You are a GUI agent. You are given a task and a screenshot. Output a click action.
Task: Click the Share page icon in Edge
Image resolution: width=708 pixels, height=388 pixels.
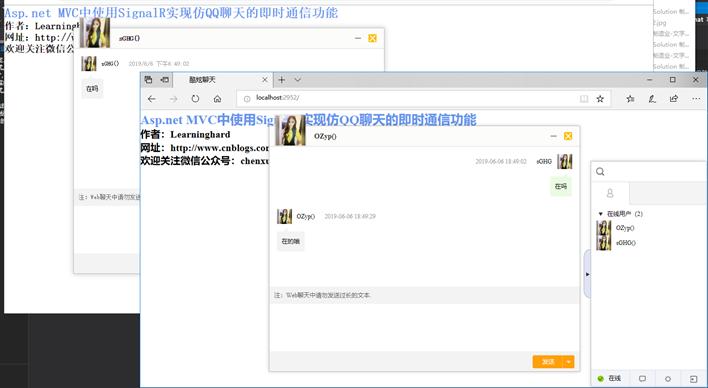(674, 98)
